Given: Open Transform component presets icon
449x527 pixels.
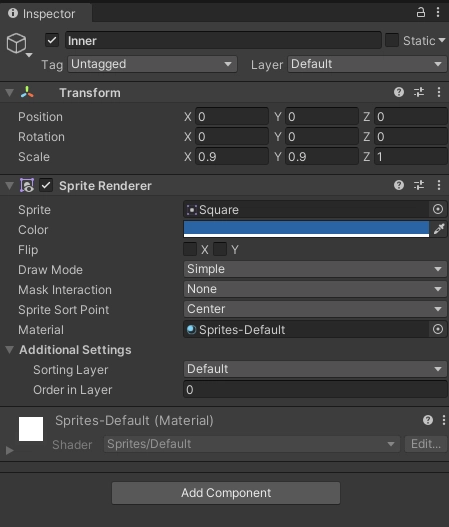Looking at the screenshot, I should point(419,92).
